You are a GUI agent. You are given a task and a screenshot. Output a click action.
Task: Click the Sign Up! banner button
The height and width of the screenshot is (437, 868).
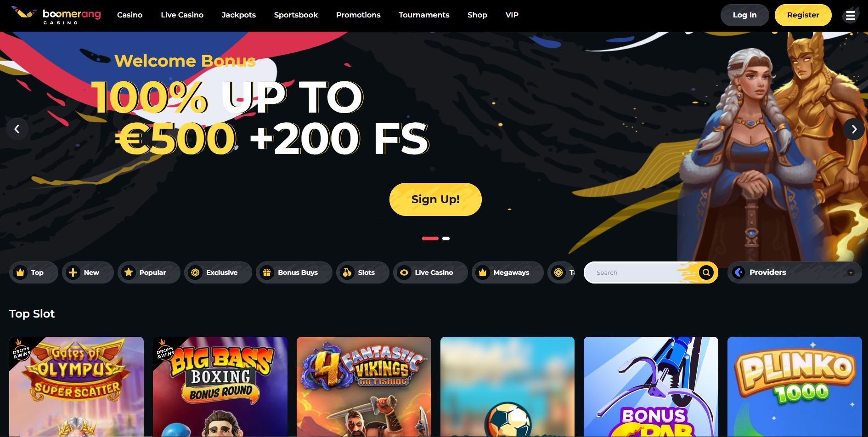[x=435, y=199]
